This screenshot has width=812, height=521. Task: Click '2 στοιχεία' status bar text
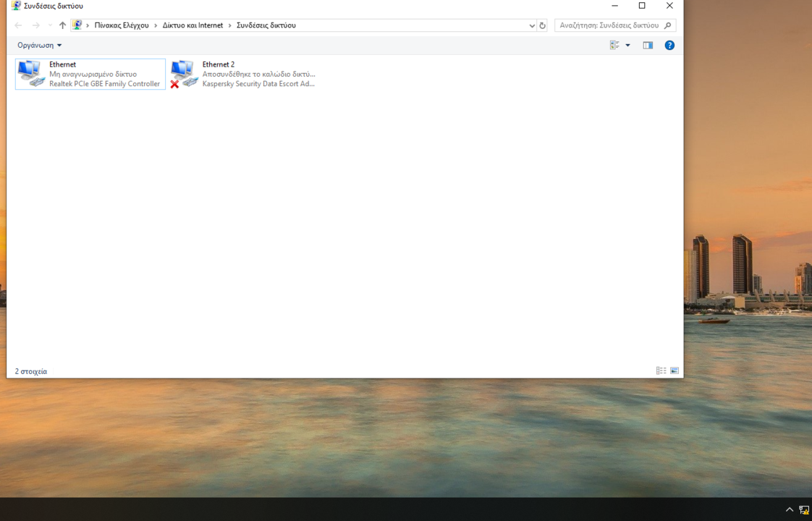click(31, 371)
